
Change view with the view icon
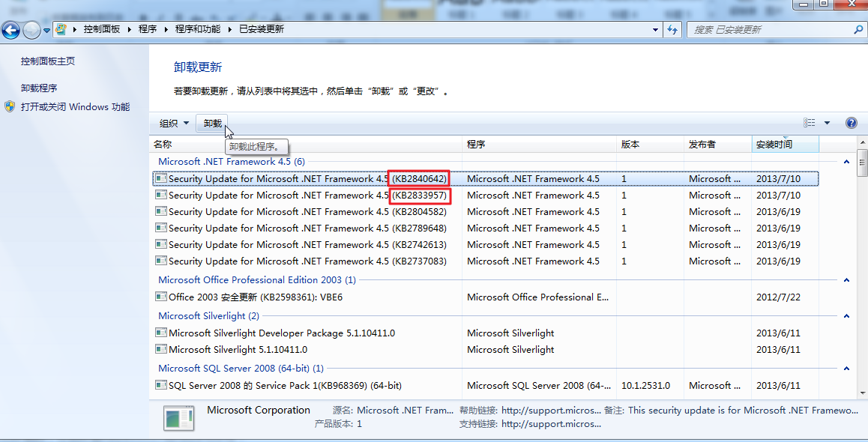[810, 123]
